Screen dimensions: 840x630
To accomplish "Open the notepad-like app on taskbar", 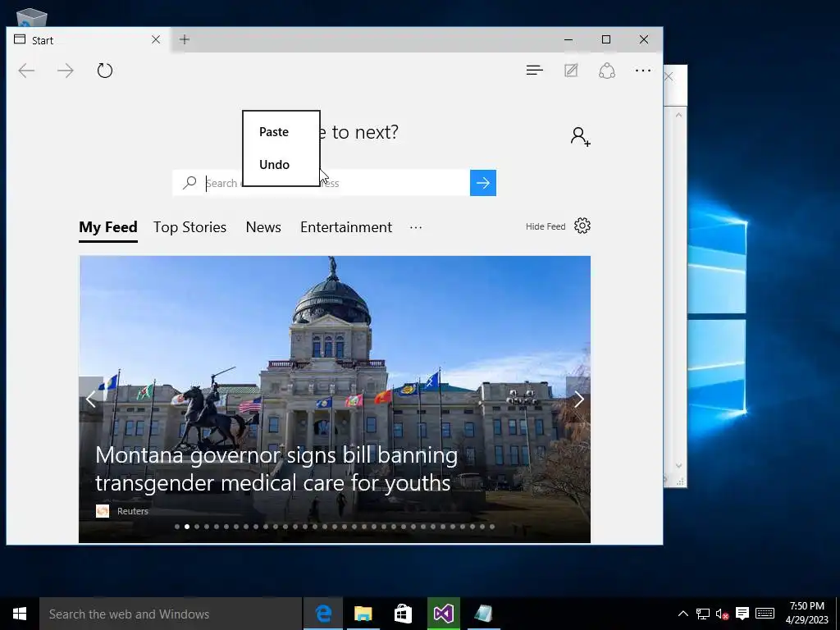I will coord(484,614).
